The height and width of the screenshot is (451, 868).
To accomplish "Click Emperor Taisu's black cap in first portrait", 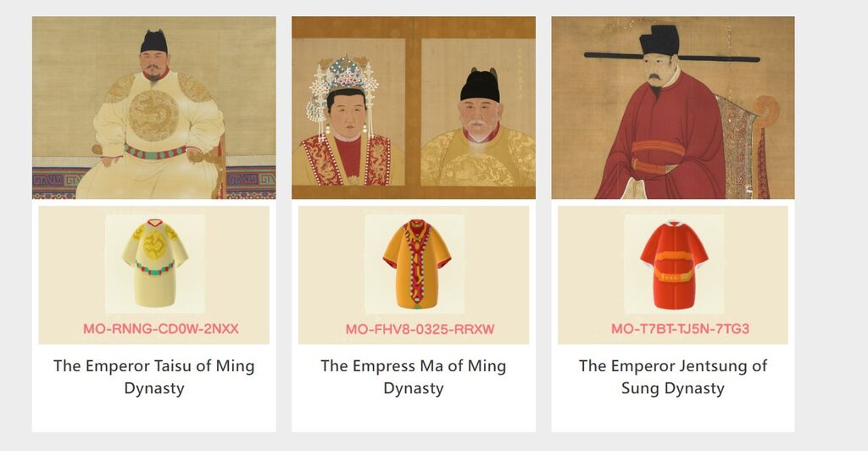I will pyautogui.click(x=154, y=42).
